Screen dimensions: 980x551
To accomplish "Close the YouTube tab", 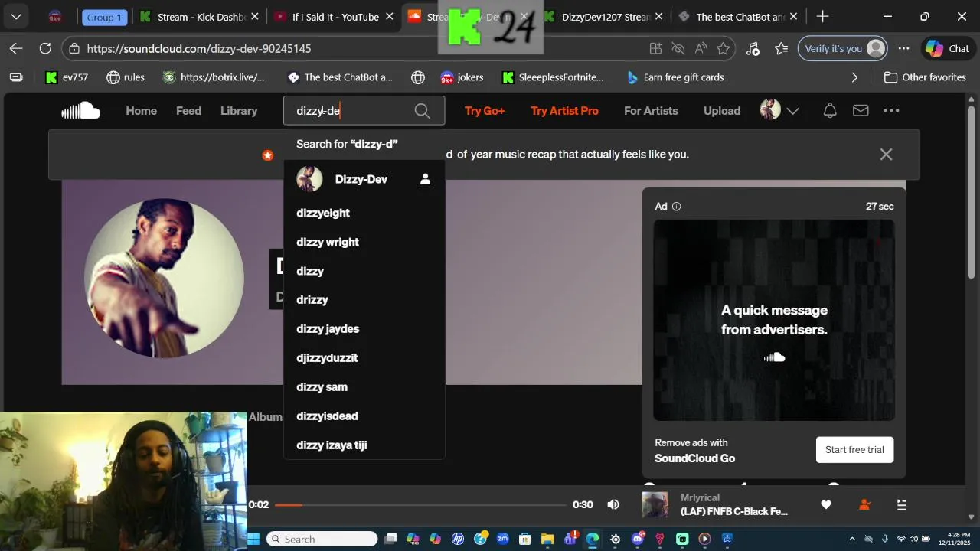I will tap(389, 17).
